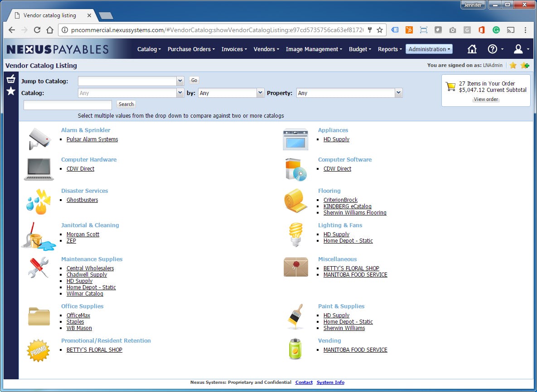The width and height of the screenshot is (537, 392).
Task: Expand the Purchase Orders menu
Action: [191, 49]
